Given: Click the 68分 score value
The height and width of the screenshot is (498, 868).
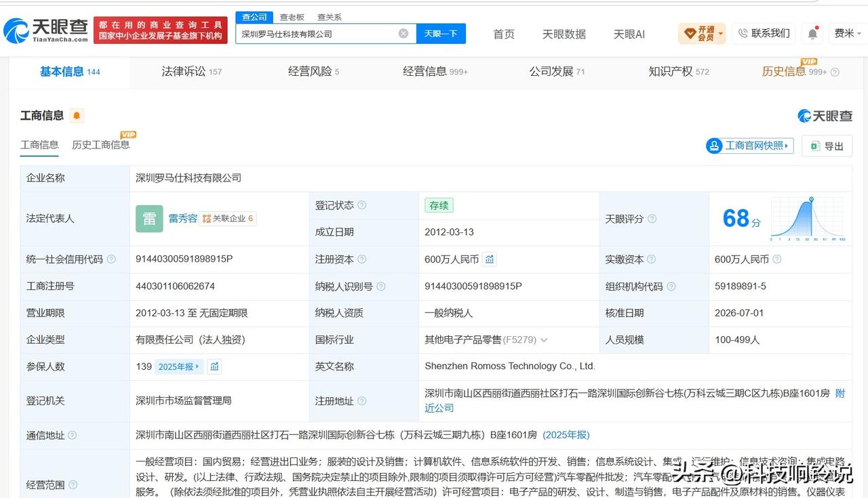Looking at the screenshot, I should pos(742,218).
